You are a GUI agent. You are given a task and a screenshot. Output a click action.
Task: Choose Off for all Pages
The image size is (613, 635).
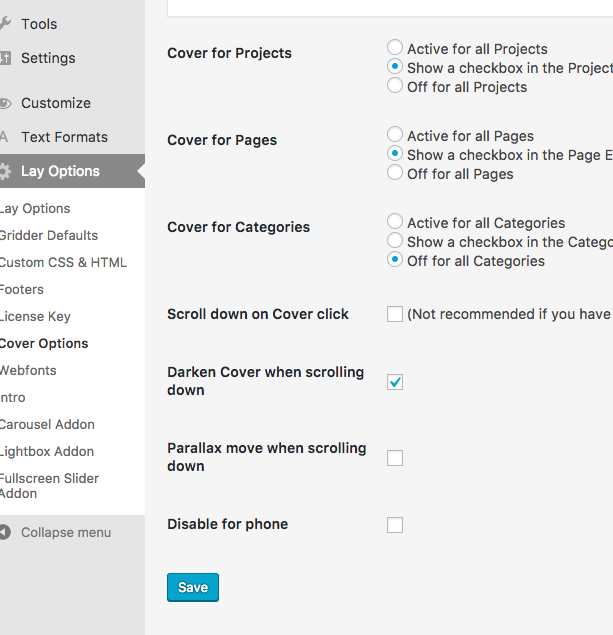coord(395,173)
